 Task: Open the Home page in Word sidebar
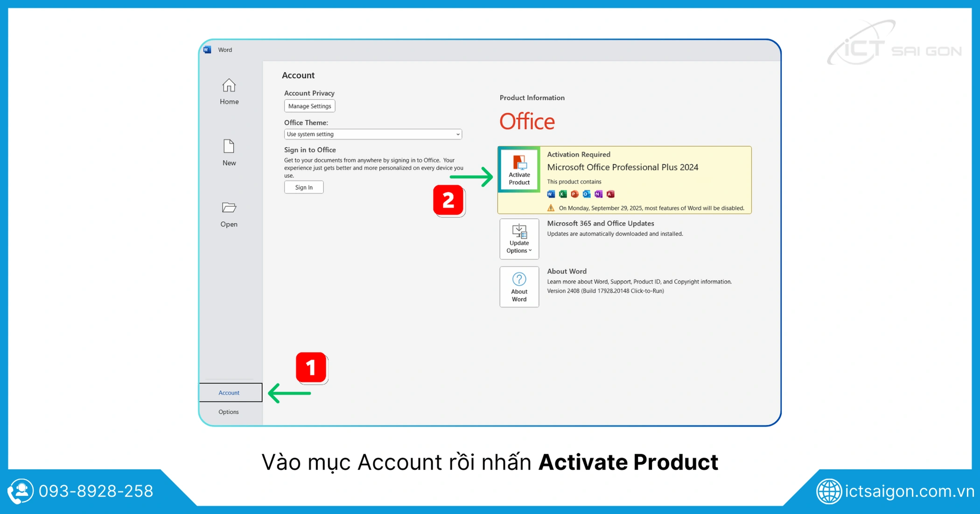tap(229, 91)
